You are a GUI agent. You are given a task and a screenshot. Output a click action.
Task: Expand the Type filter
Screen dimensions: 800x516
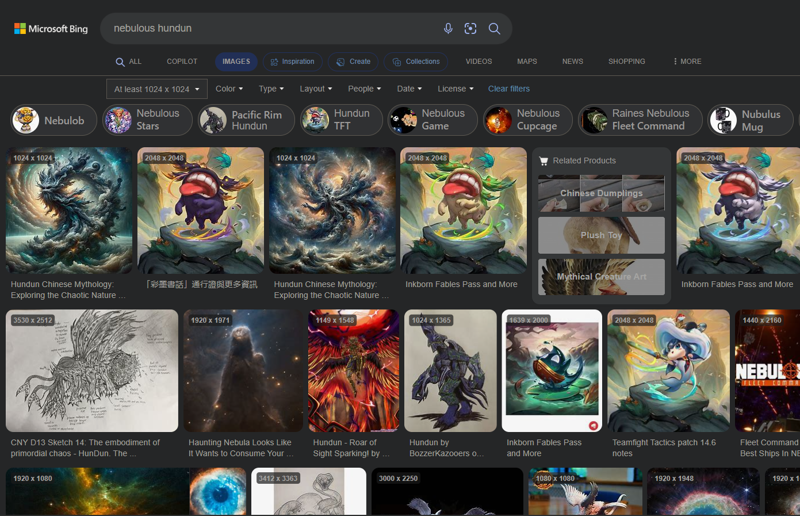point(271,89)
